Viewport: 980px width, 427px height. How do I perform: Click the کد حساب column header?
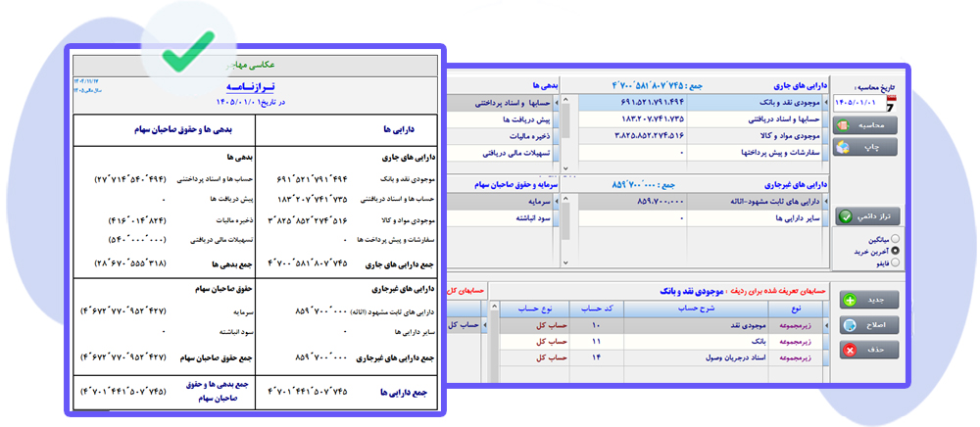point(596,309)
